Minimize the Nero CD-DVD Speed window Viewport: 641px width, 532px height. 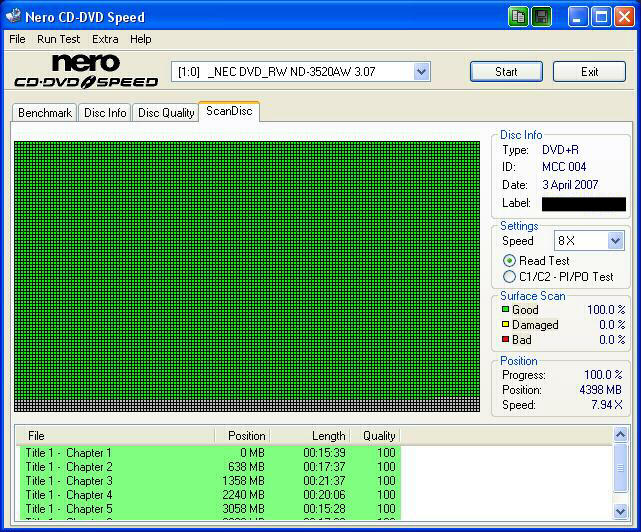(577, 17)
